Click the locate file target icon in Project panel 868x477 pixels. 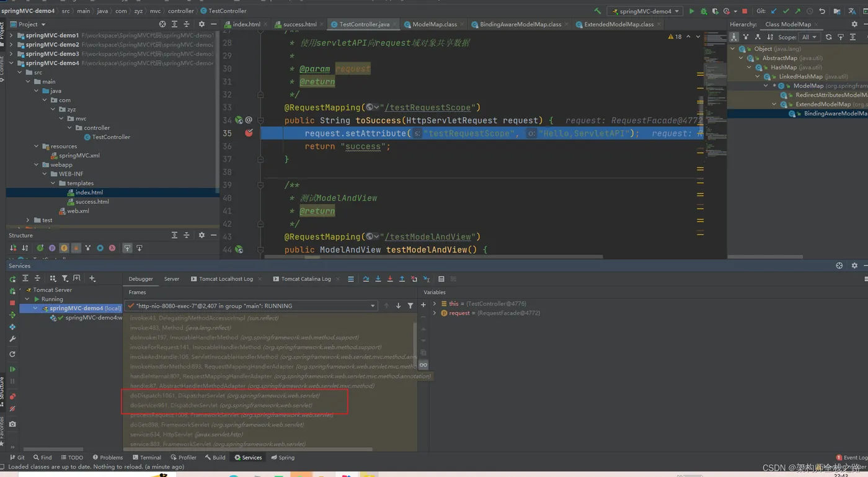[x=162, y=24]
